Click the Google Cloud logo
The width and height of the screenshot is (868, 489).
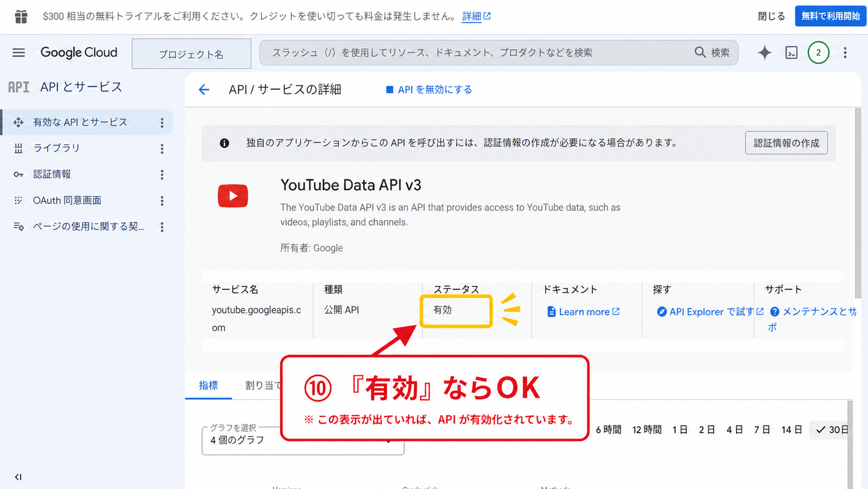click(79, 52)
